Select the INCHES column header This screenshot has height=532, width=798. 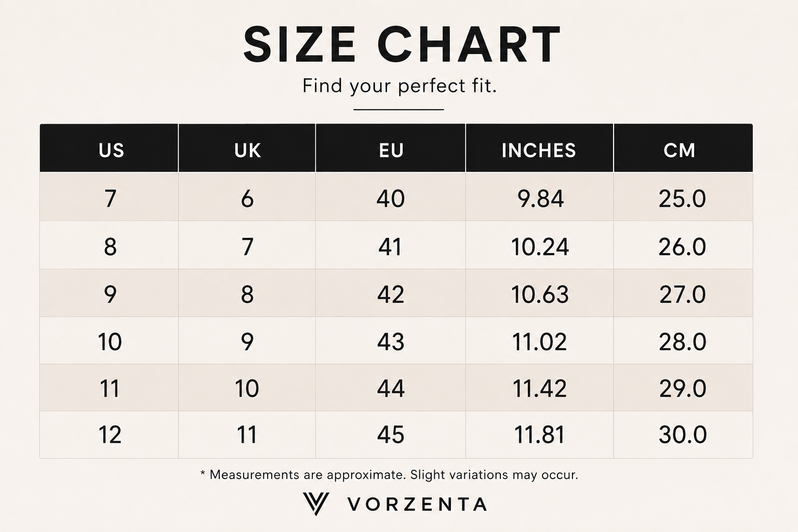(539, 148)
